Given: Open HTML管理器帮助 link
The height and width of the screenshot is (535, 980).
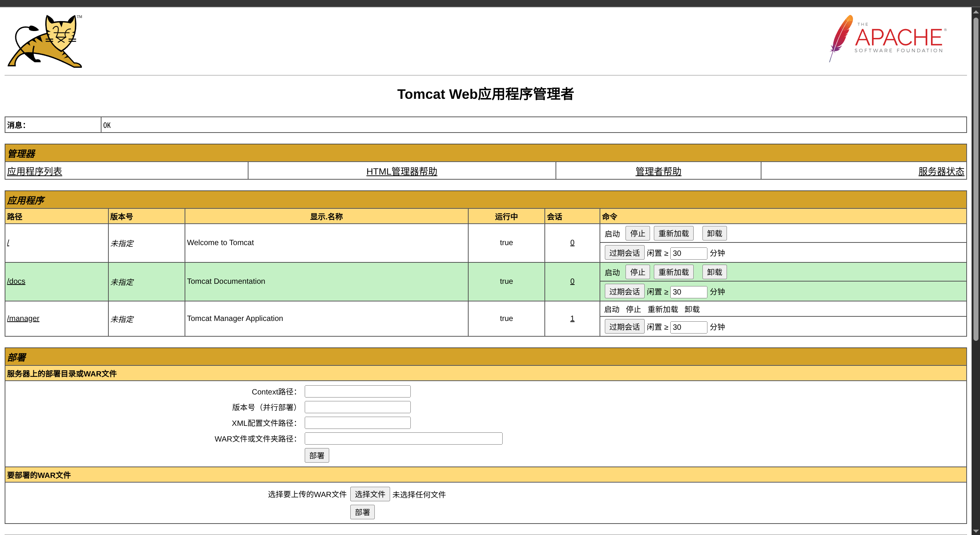Looking at the screenshot, I should click(x=402, y=171).
